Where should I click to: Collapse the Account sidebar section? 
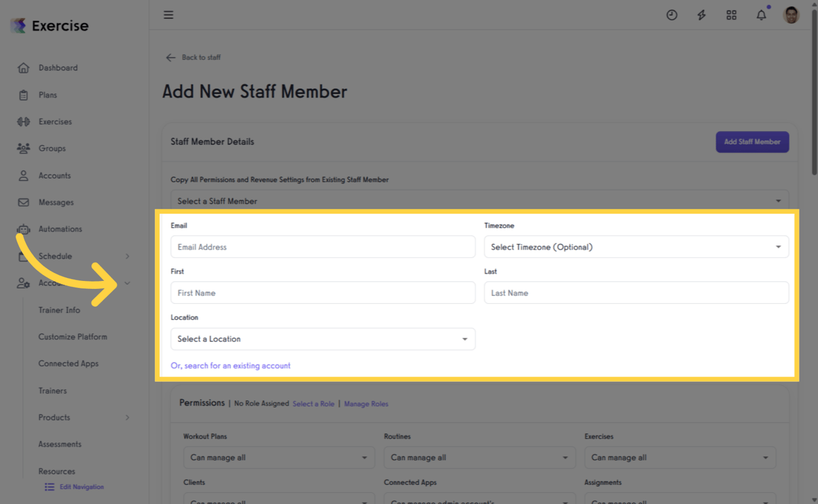pos(127,283)
